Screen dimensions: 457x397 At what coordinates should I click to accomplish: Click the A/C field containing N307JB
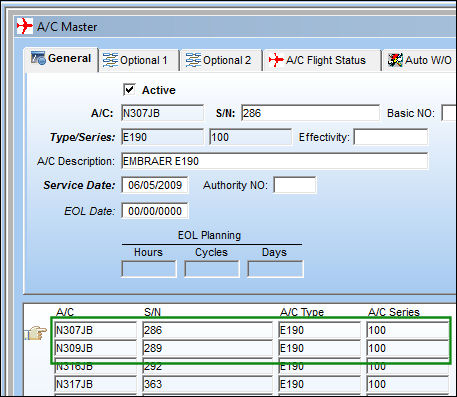(x=162, y=113)
